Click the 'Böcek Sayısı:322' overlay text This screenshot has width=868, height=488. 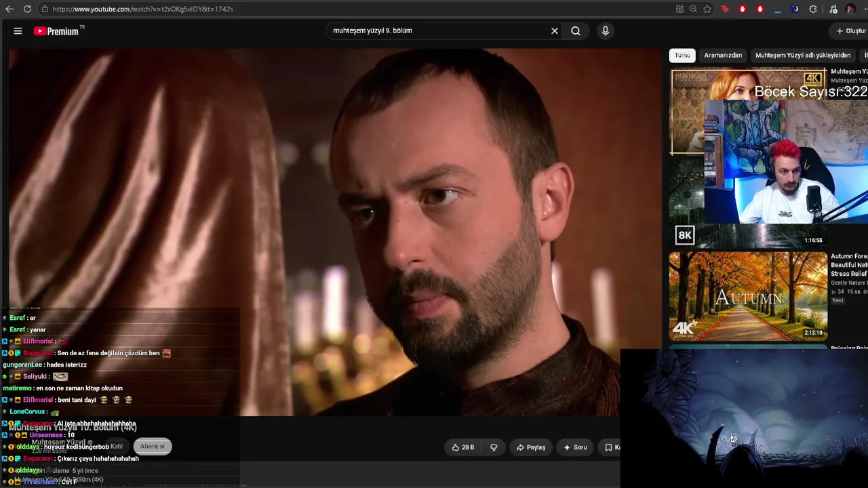[810, 91]
